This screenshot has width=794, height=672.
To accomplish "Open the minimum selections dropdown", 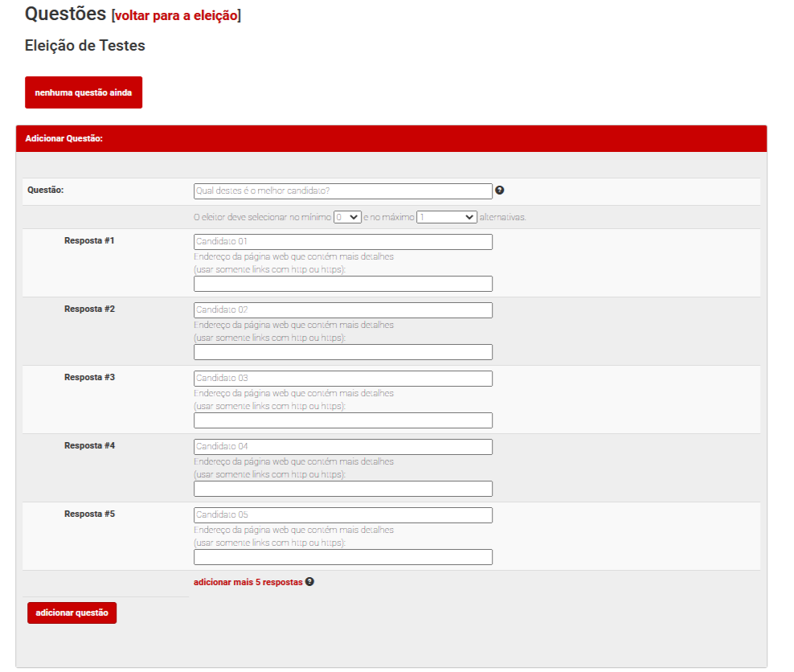I will click(347, 217).
